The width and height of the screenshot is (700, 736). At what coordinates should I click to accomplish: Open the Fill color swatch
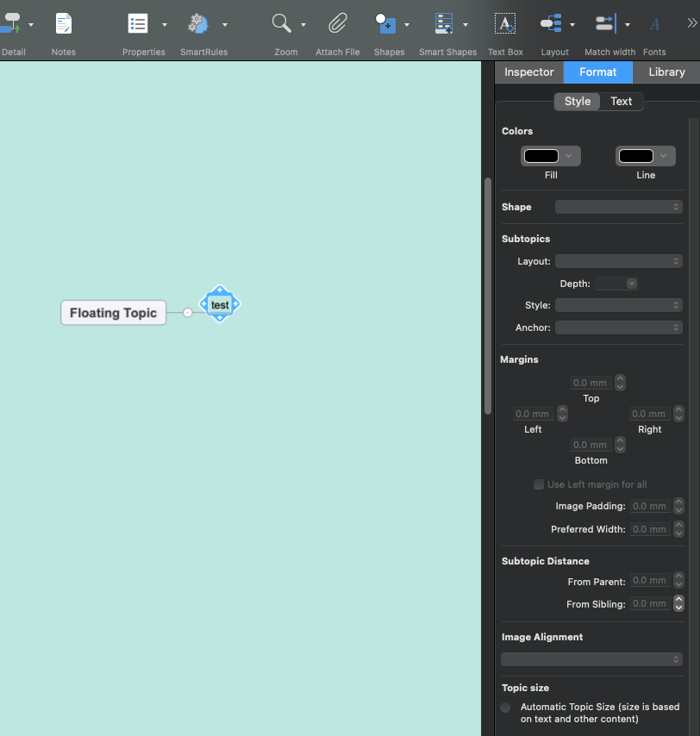point(550,156)
